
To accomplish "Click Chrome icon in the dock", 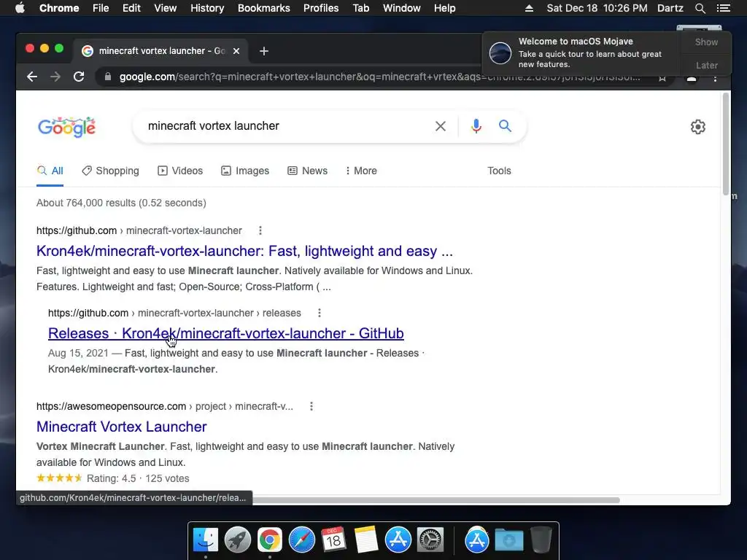I will pos(270,540).
